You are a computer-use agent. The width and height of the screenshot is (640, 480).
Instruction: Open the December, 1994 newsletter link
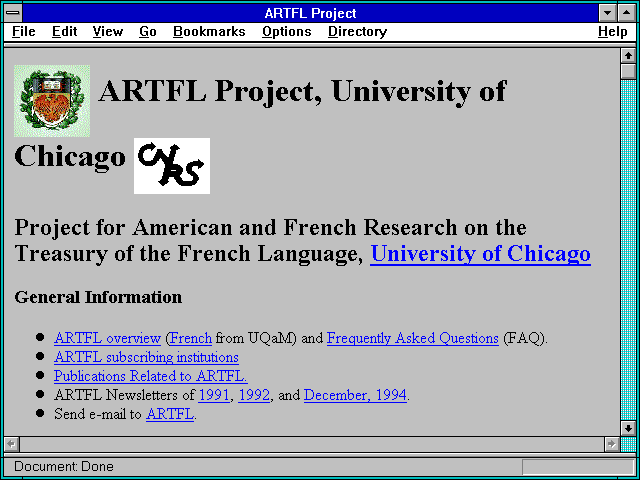[355, 395]
